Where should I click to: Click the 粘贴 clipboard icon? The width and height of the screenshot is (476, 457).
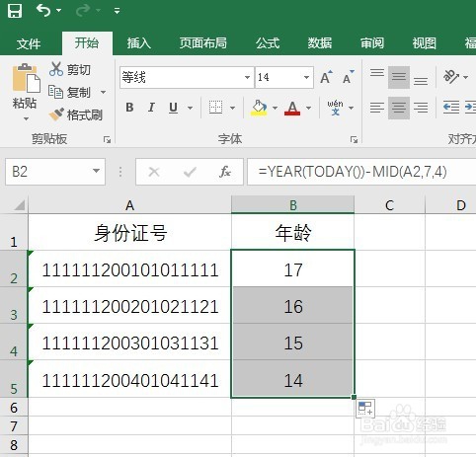click(x=26, y=78)
